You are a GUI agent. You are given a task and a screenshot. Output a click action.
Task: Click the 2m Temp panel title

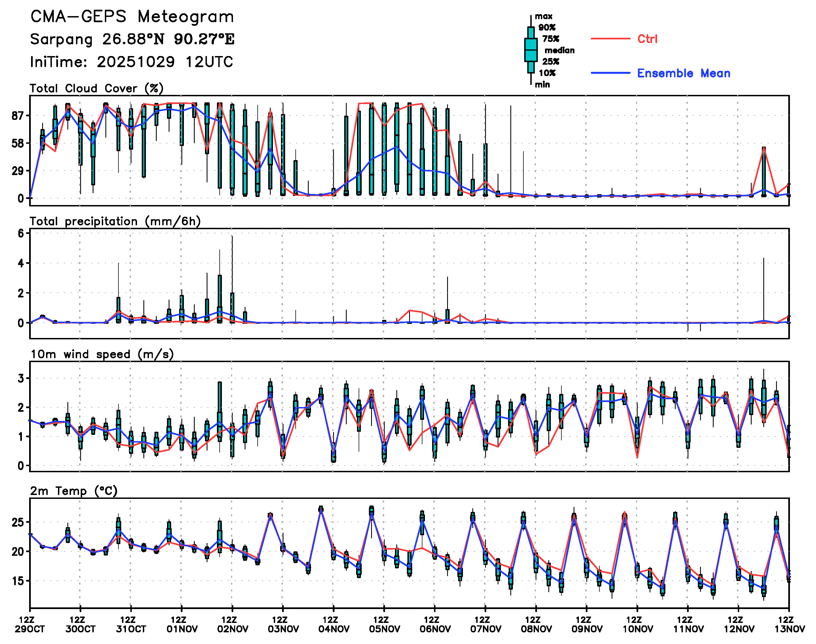pos(74,491)
